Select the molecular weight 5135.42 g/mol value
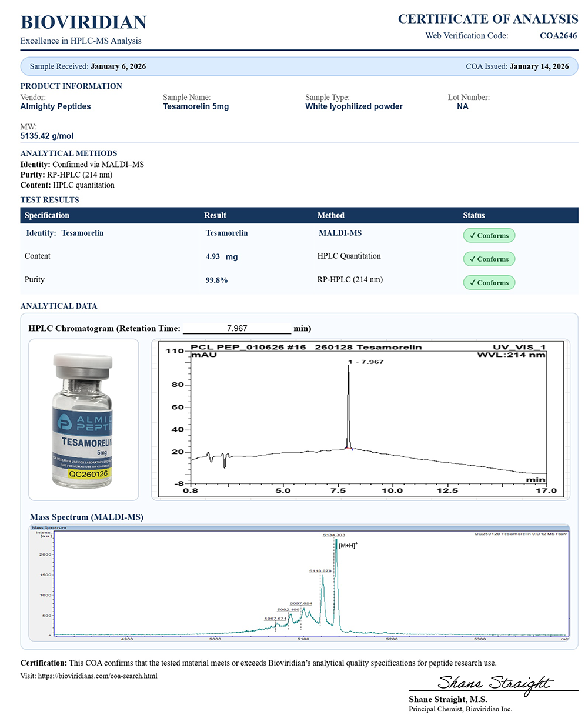The image size is (588, 725). [x=47, y=136]
